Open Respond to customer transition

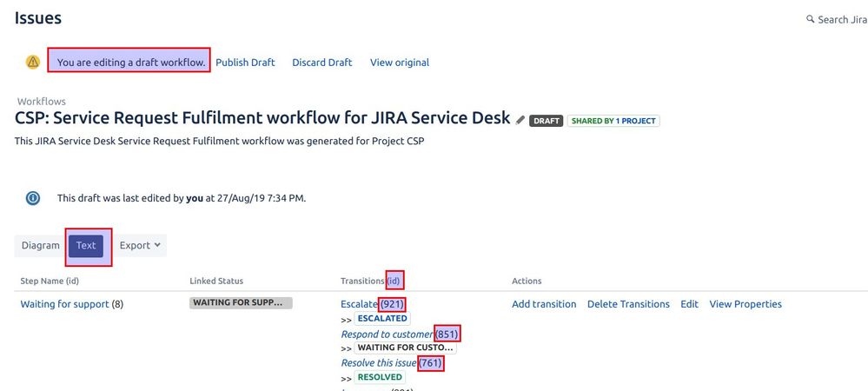387,334
